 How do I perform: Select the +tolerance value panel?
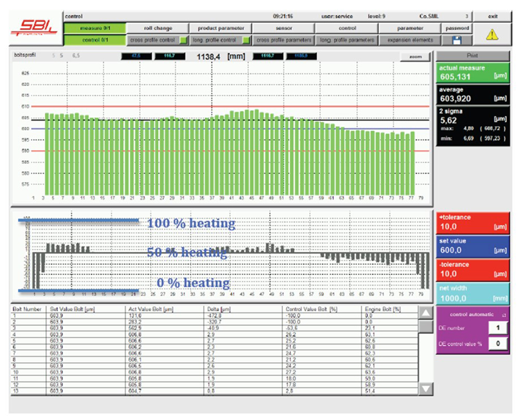coord(473,223)
